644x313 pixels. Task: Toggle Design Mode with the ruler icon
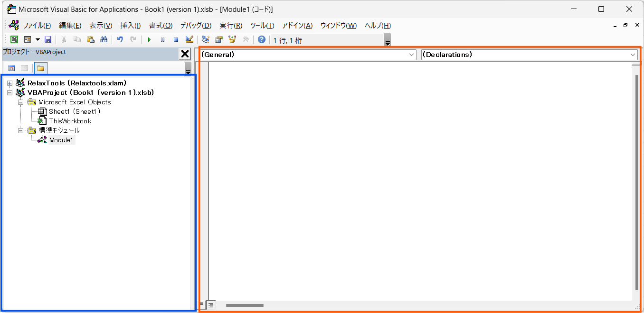pos(189,40)
